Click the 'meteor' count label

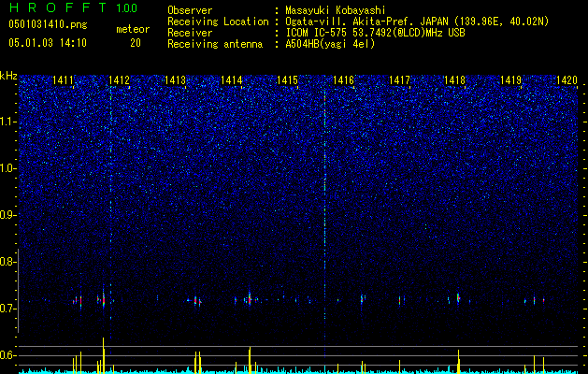coord(133,29)
